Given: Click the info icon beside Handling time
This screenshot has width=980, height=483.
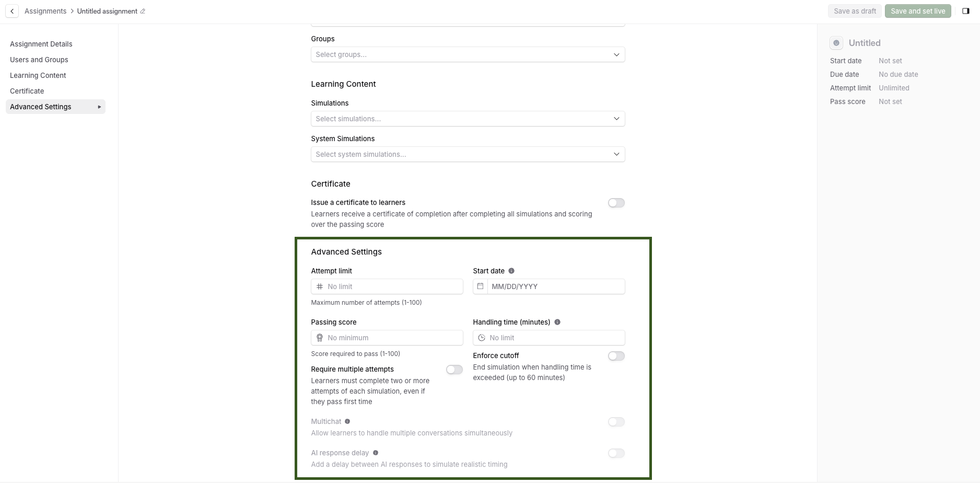Looking at the screenshot, I should [557, 322].
